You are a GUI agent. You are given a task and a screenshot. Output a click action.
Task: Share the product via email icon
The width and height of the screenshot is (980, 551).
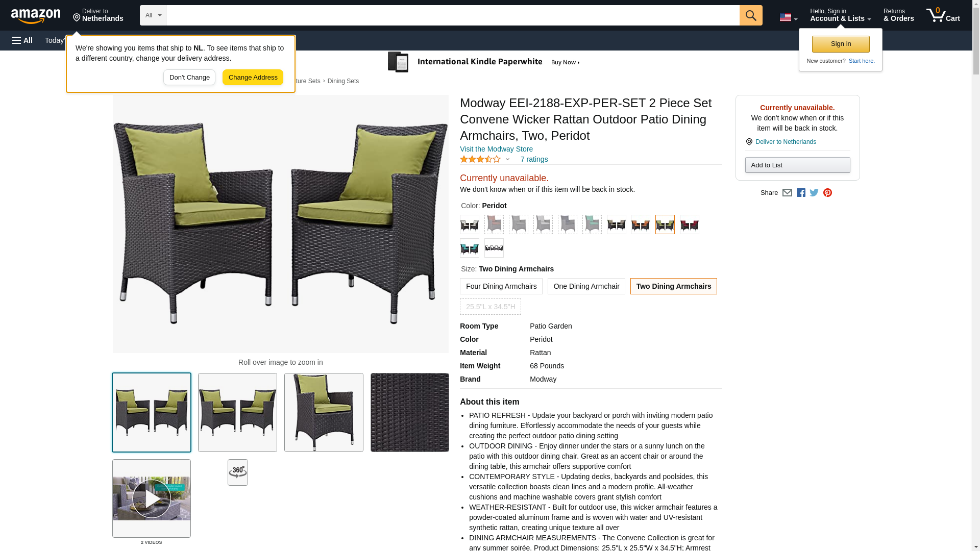(x=787, y=193)
